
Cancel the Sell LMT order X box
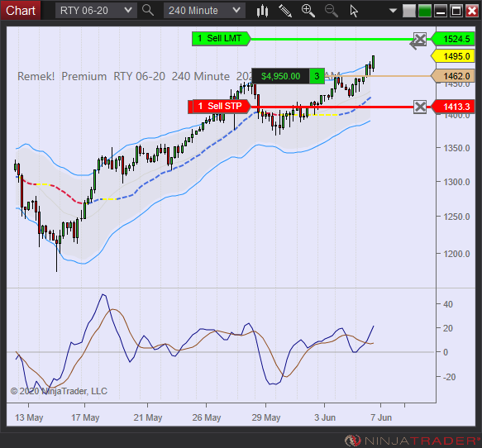pos(420,40)
